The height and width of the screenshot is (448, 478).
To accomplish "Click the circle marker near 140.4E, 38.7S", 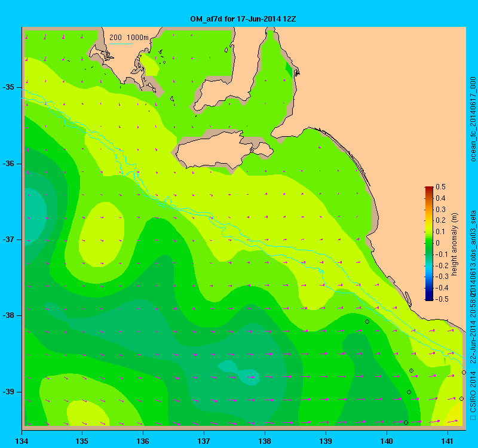I will pyautogui.click(x=411, y=370).
